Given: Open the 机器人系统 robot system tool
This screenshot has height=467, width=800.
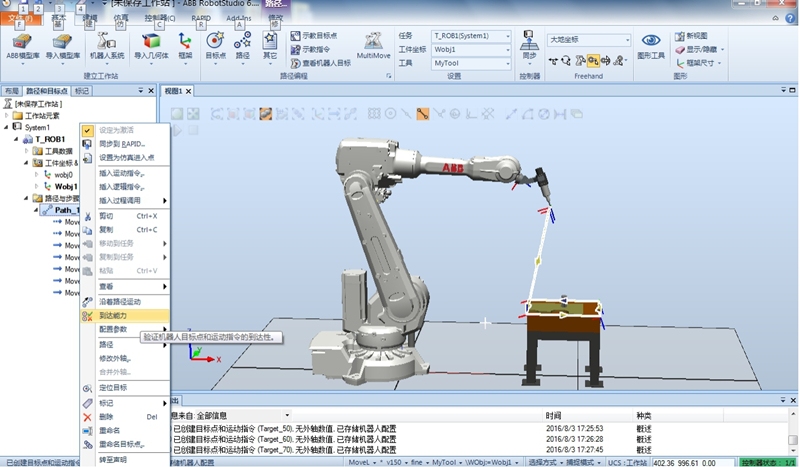Looking at the screenshot, I should coord(110,45).
